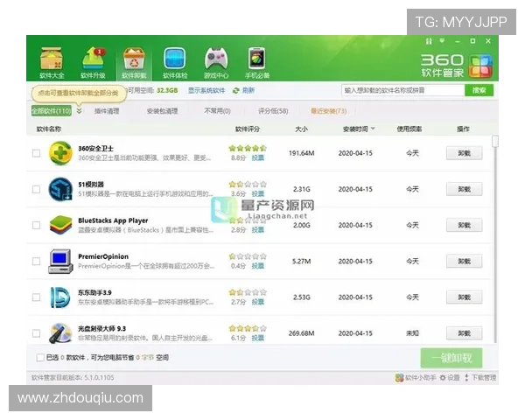The width and height of the screenshot is (525, 420).
Task: Click 卸载 button for 360安全卫士
Action: (x=464, y=153)
